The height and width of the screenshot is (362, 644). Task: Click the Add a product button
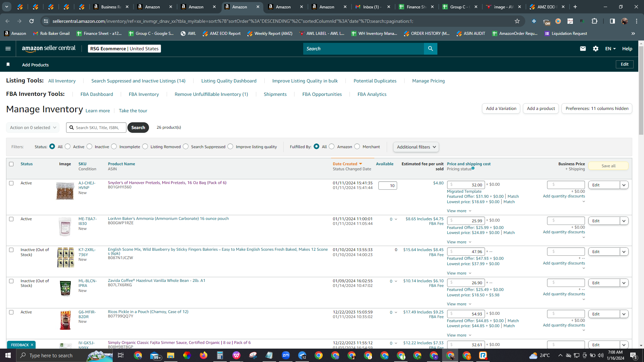541,108
